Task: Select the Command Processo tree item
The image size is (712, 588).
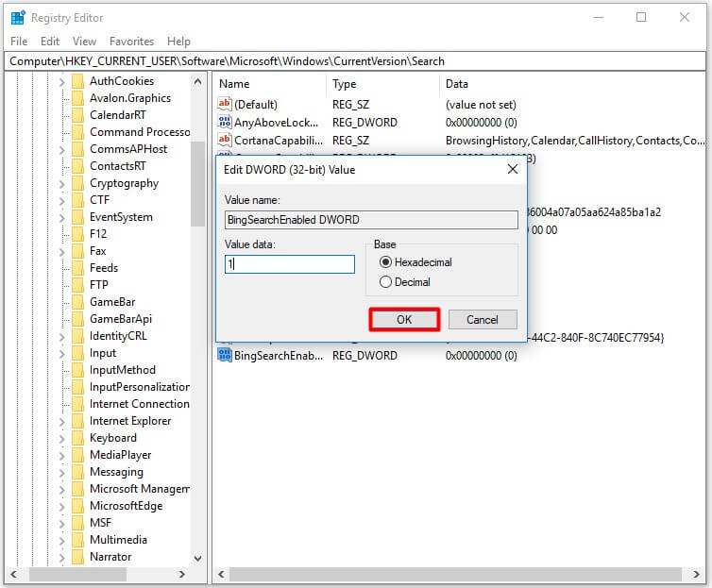Action: [140, 132]
